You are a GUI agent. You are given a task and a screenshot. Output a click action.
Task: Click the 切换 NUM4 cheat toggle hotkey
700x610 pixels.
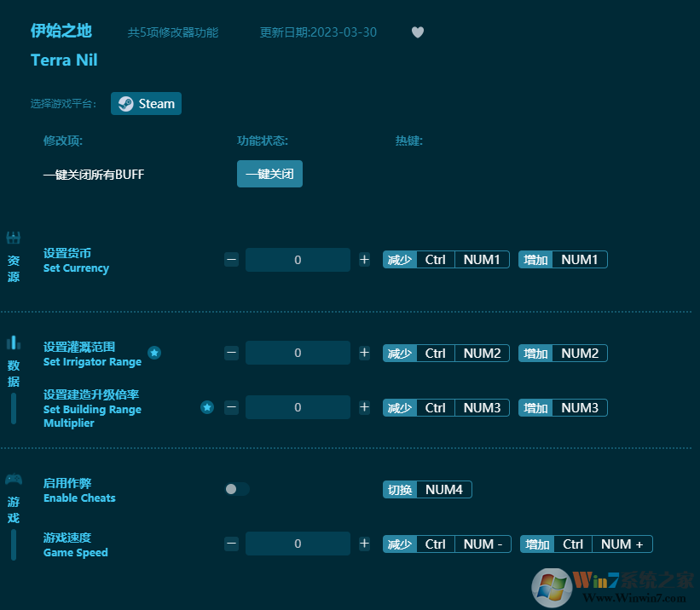tap(427, 489)
